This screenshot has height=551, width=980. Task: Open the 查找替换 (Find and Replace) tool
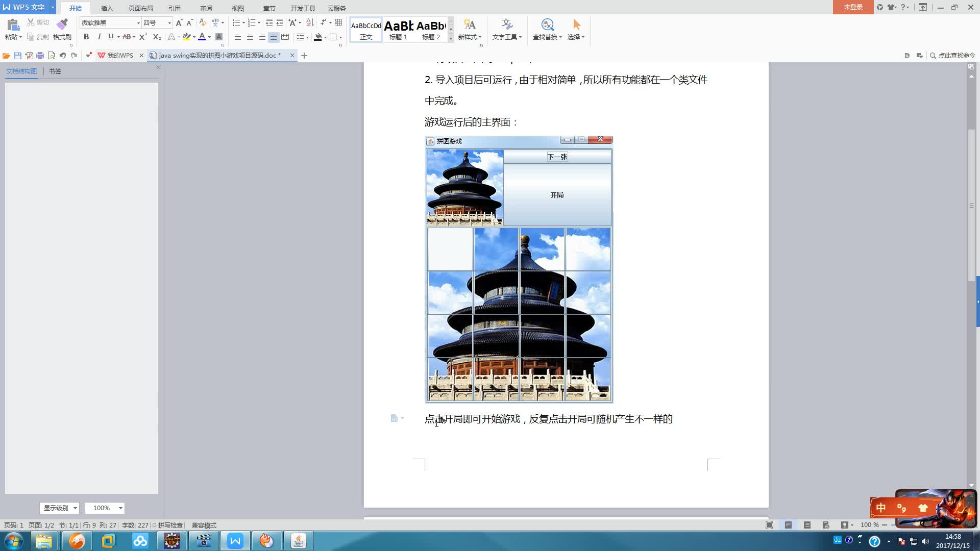pyautogui.click(x=546, y=30)
